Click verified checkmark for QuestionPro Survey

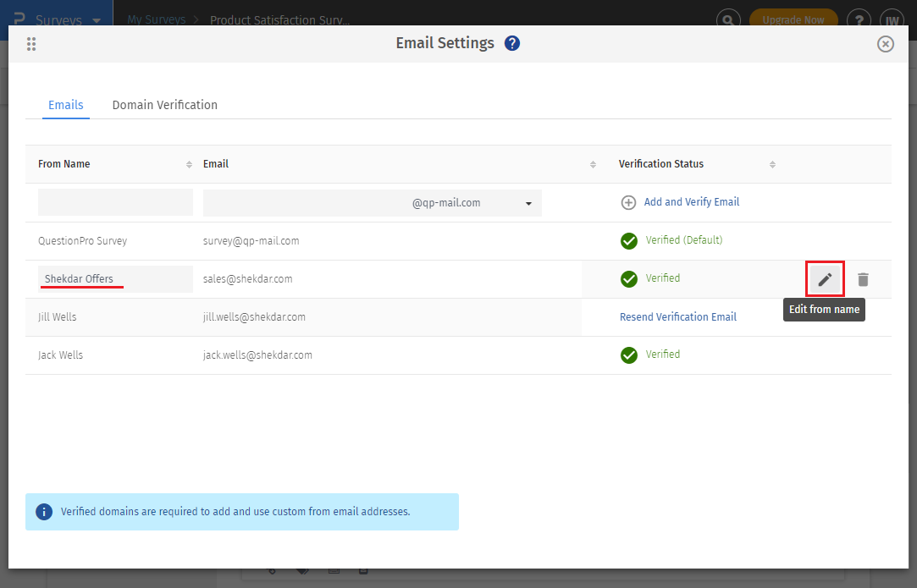tap(628, 241)
